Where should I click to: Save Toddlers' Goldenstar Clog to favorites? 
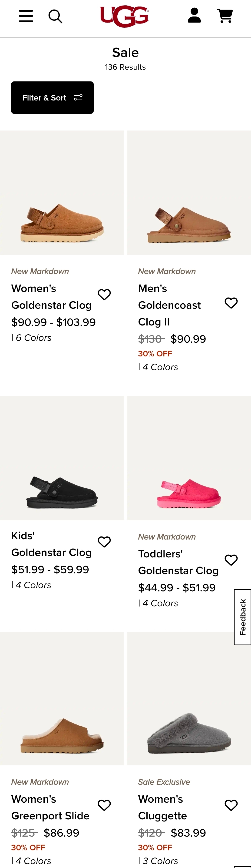tap(231, 560)
